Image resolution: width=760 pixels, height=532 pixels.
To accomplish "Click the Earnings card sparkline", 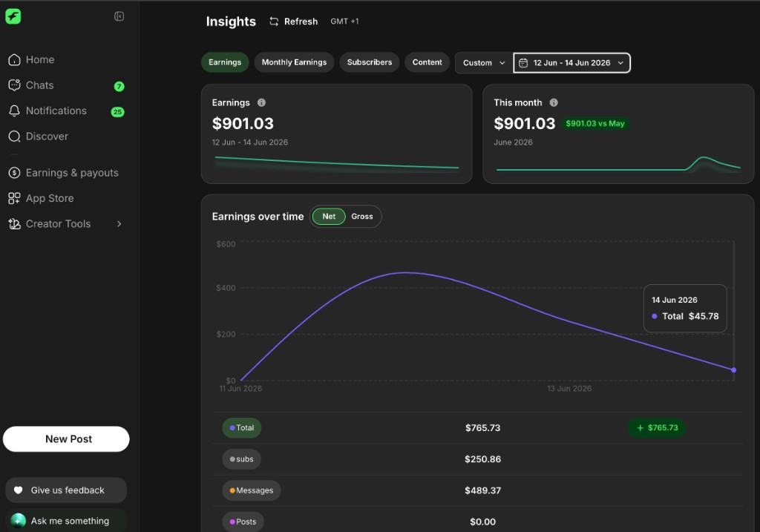I will [x=336, y=162].
